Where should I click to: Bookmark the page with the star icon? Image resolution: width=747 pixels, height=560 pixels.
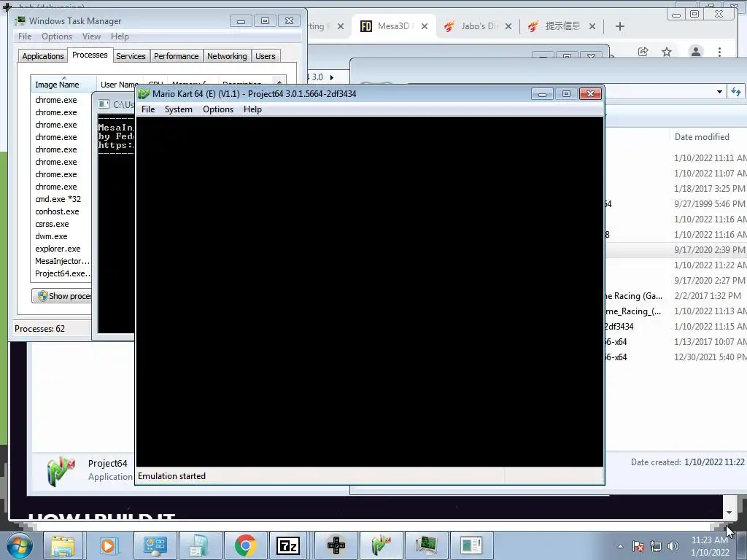[667, 52]
